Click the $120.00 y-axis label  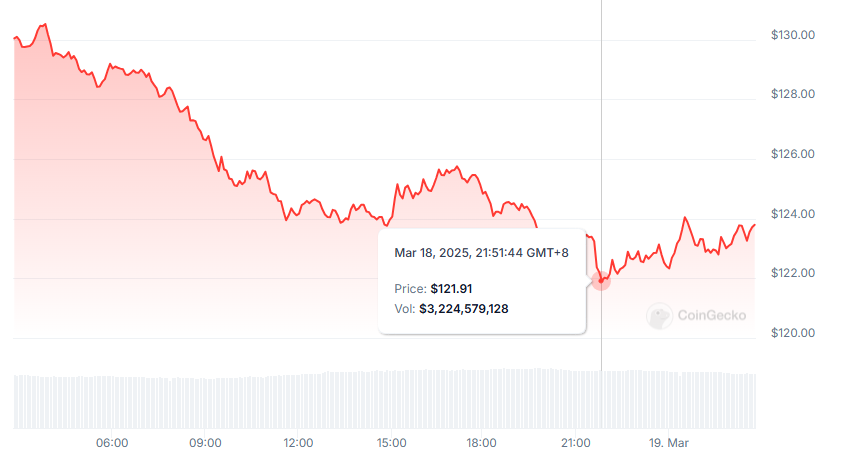point(793,333)
